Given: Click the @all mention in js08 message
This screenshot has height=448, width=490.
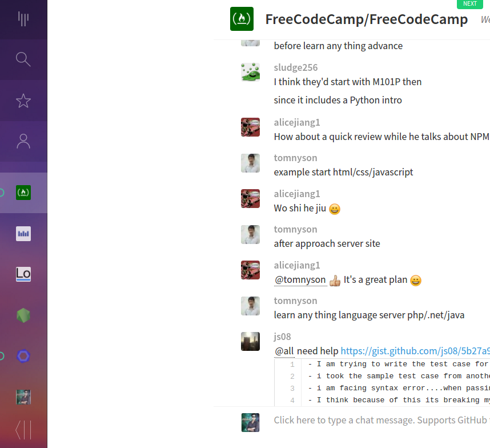Looking at the screenshot, I should [284, 351].
